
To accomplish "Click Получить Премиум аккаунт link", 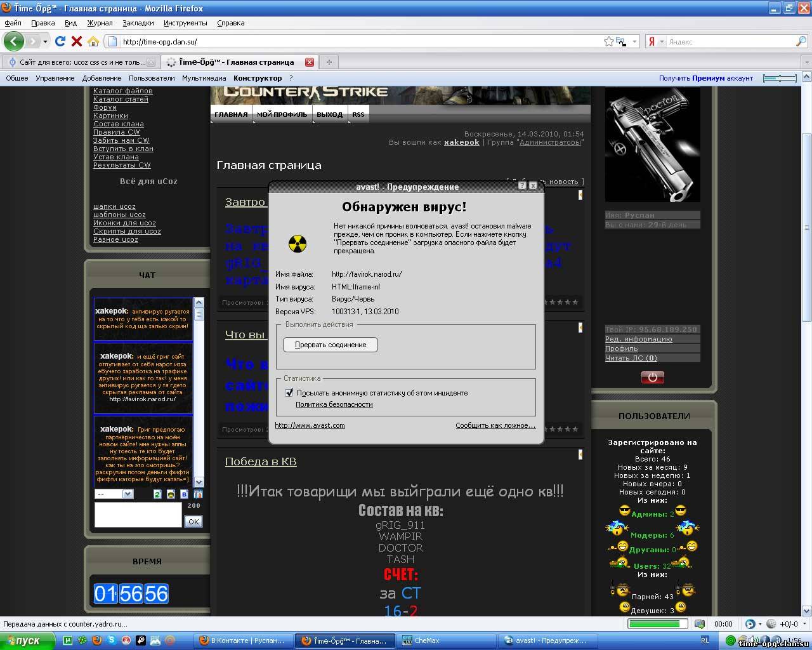I will point(706,78).
